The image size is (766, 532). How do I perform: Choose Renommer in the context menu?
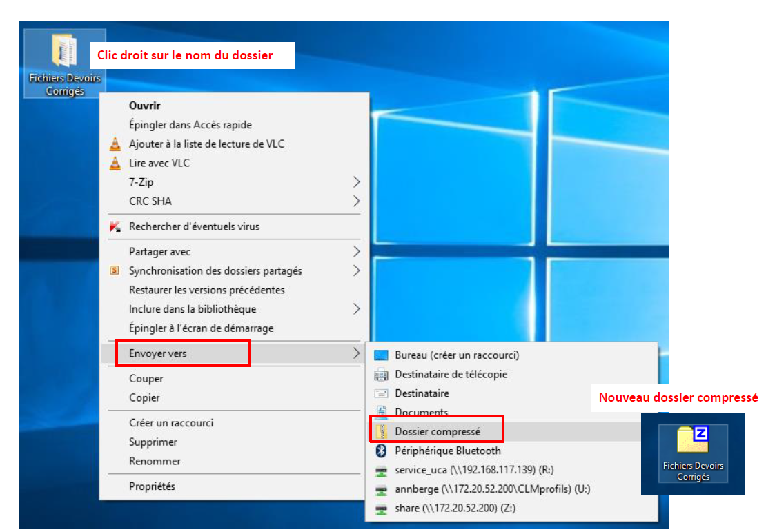click(x=155, y=461)
